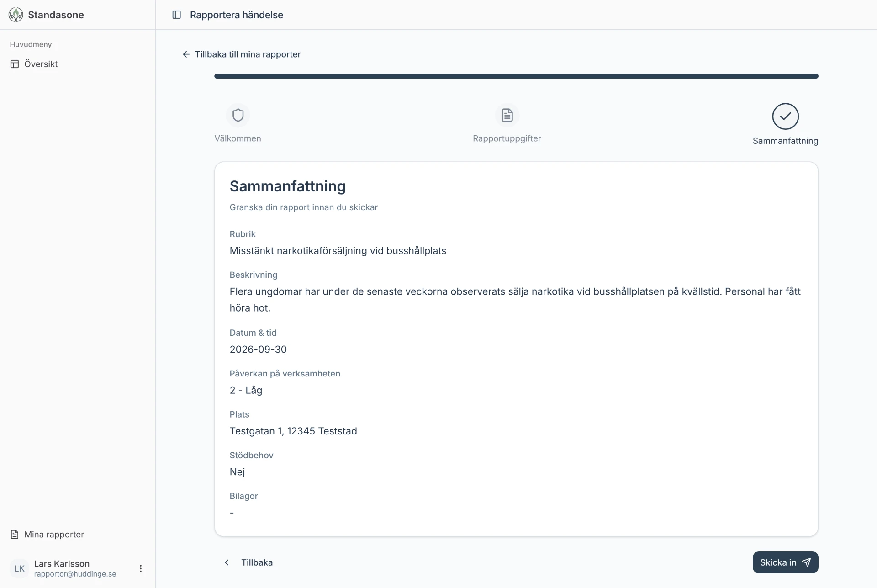Click the Välkommen step label

point(238,138)
